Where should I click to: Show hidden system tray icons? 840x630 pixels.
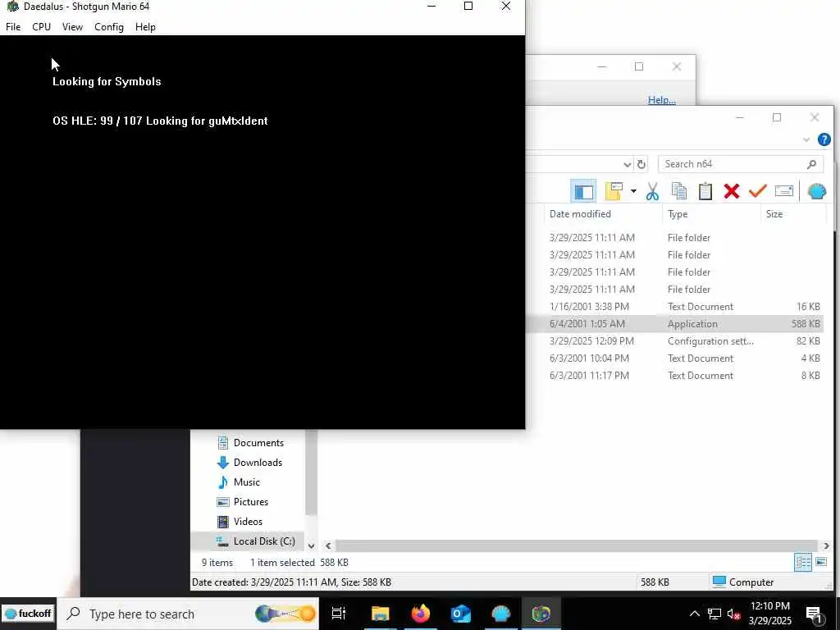click(x=694, y=614)
